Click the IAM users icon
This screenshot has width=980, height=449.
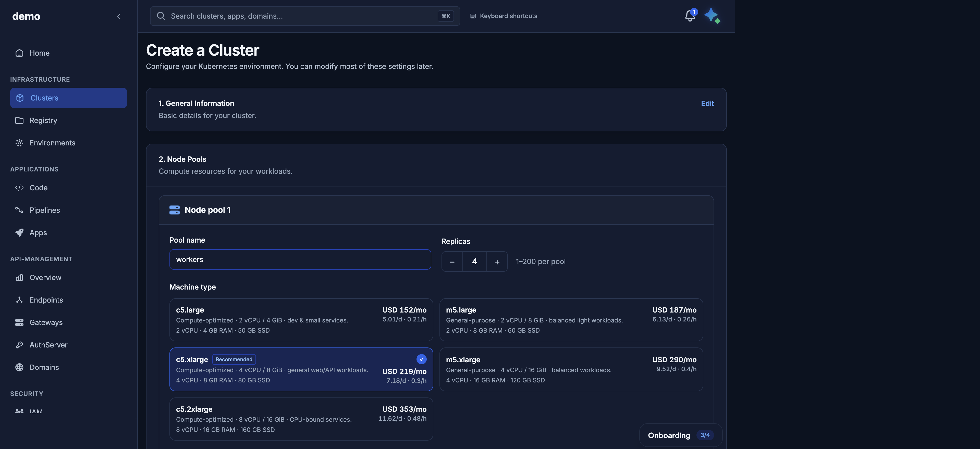pos(19,411)
